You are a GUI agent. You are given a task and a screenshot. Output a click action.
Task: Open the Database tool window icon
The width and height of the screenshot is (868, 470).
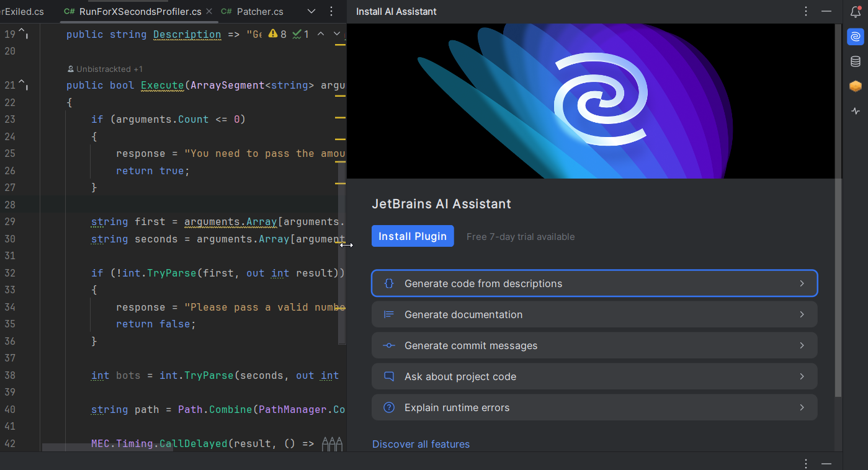[856, 61]
